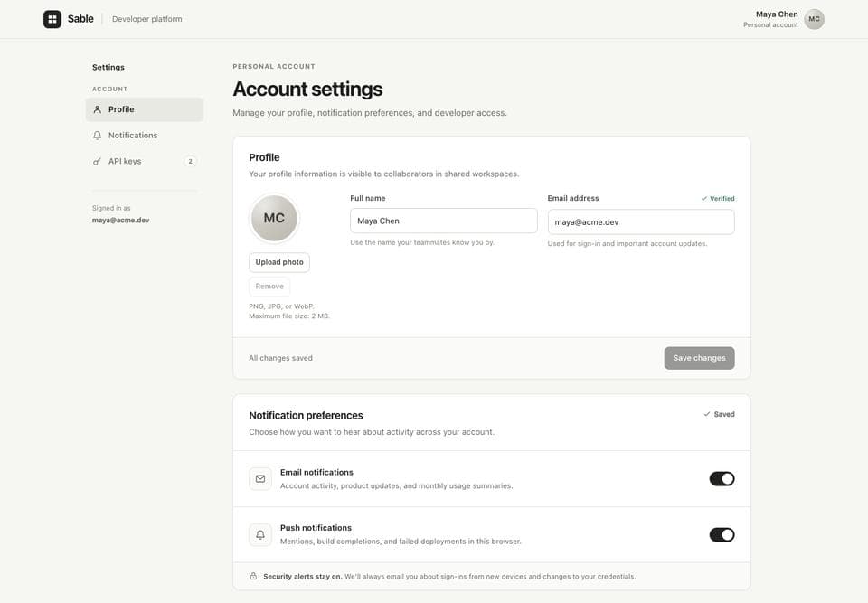Click the Account settings heading
This screenshot has height=603, width=868.
point(307,90)
